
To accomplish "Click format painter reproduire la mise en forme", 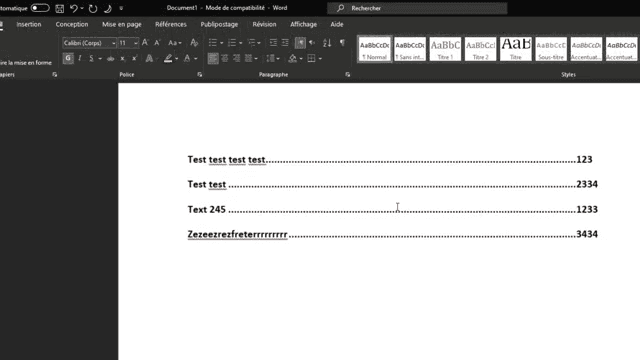I will pos(26,62).
